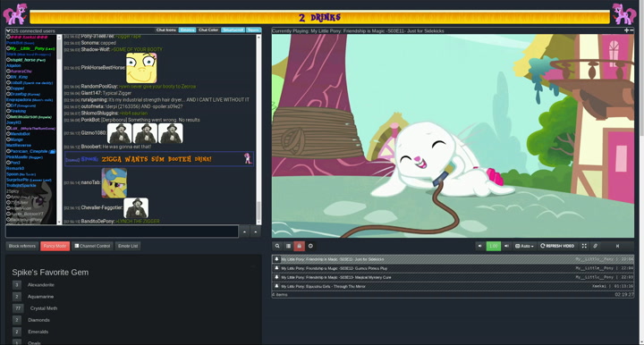Click the green 1.00 volume level indicator
Image resolution: width=644 pixels, height=345 pixels.
(493, 246)
